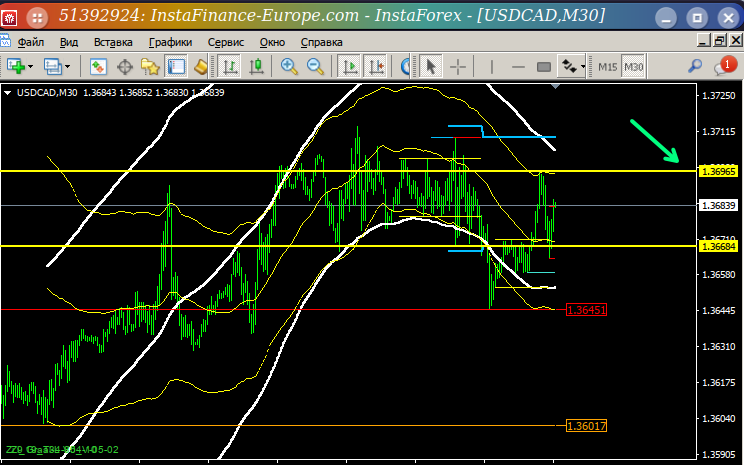Open the Вставка menu

pyautogui.click(x=113, y=42)
